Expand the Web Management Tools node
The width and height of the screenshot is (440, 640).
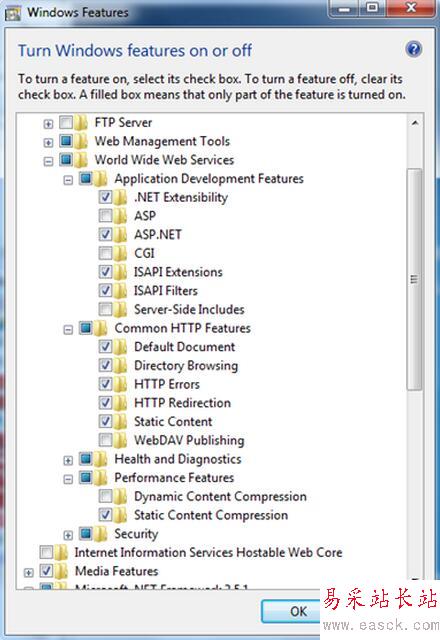[x=48, y=143]
